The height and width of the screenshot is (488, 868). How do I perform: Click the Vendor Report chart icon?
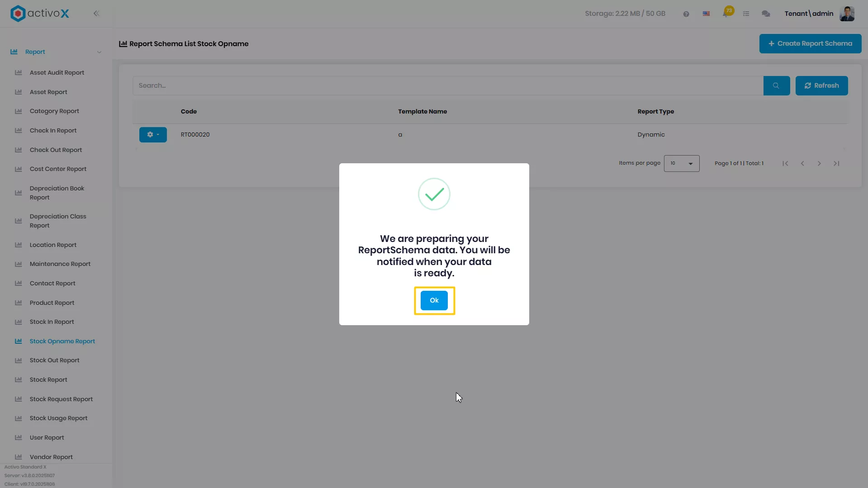(x=19, y=457)
